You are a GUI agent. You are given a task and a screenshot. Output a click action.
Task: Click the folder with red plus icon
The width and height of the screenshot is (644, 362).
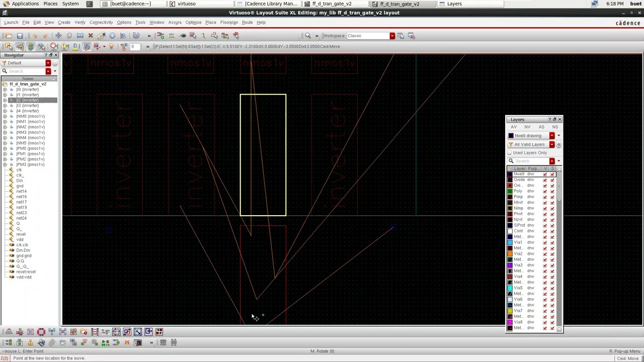[x=84, y=332]
